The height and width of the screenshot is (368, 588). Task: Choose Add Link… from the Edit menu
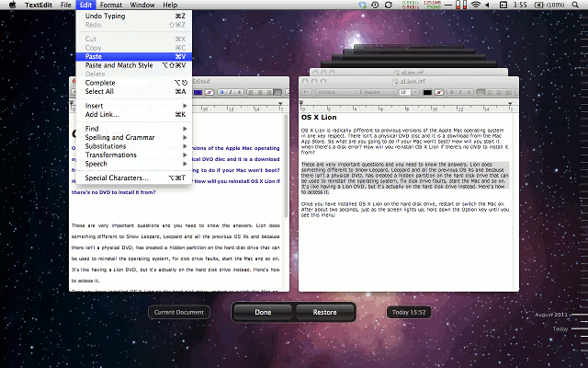point(134,114)
